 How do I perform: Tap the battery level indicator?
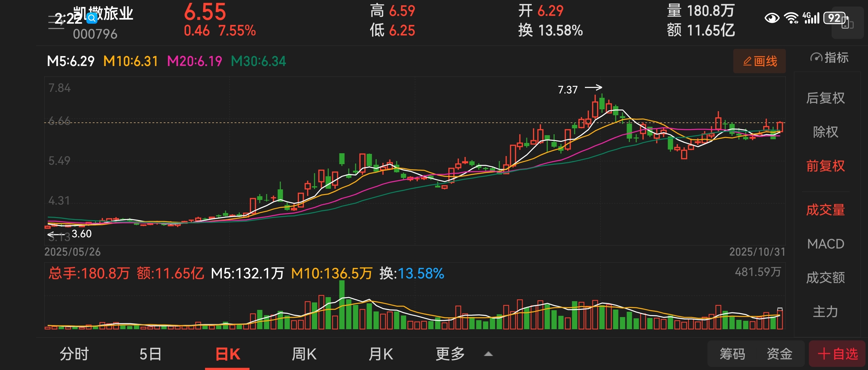pyautogui.click(x=835, y=18)
